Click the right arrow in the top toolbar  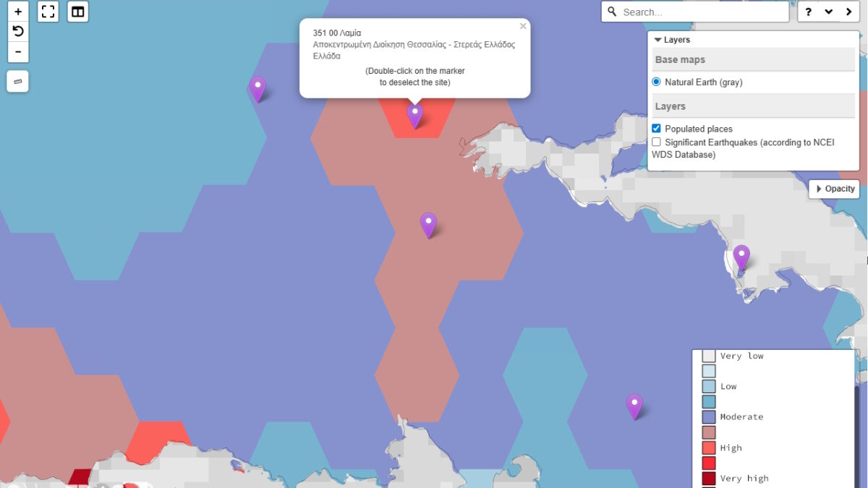[x=848, y=12]
